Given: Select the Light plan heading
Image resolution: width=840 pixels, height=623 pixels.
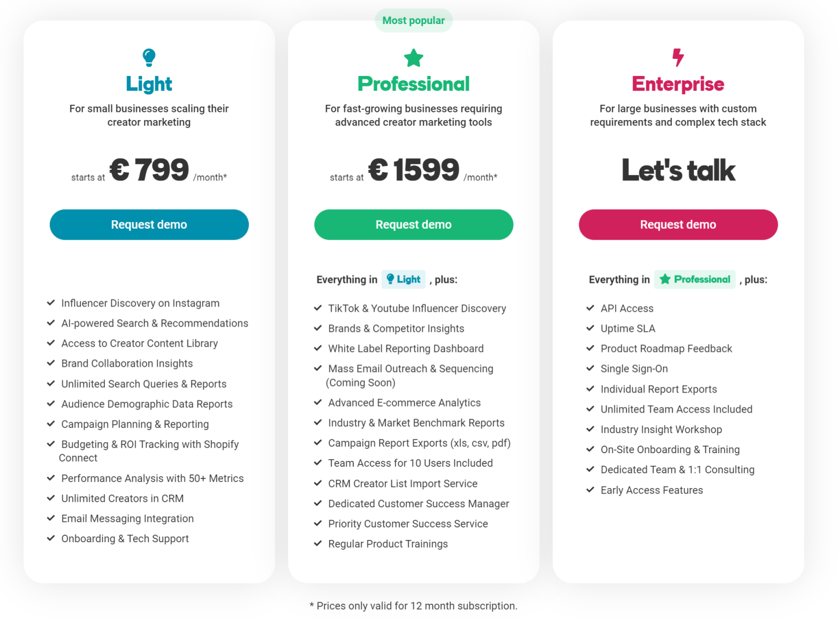Looking at the screenshot, I should [x=149, y=84].
